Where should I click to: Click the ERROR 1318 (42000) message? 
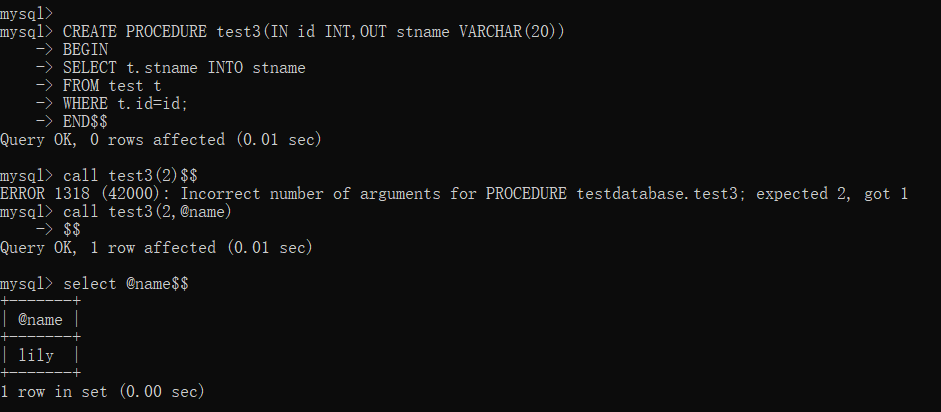point(454,194)
